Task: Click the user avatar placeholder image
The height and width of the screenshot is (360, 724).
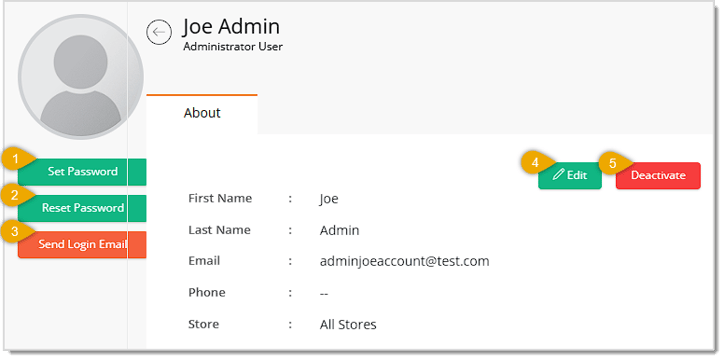Action: pyautogui.click(x=81, y=77)
